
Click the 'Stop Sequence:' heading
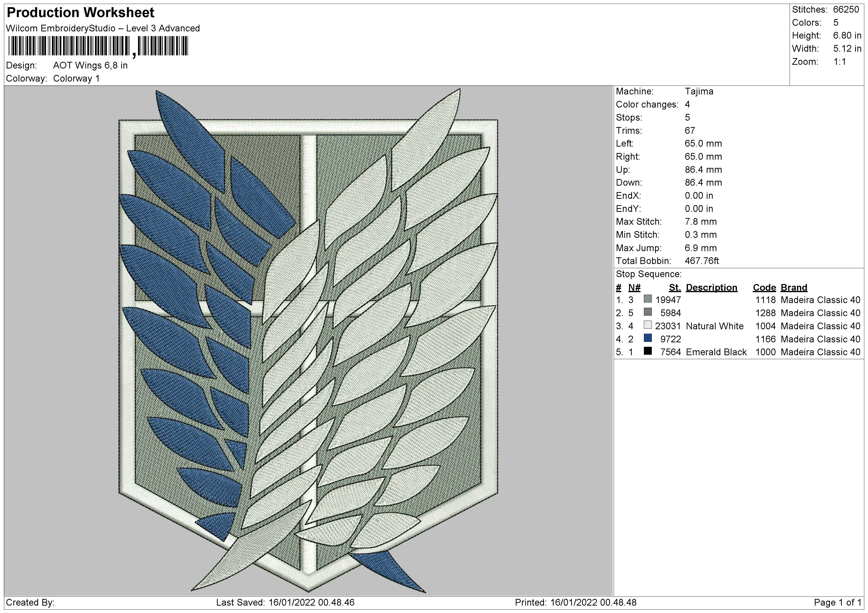point(649,274)
